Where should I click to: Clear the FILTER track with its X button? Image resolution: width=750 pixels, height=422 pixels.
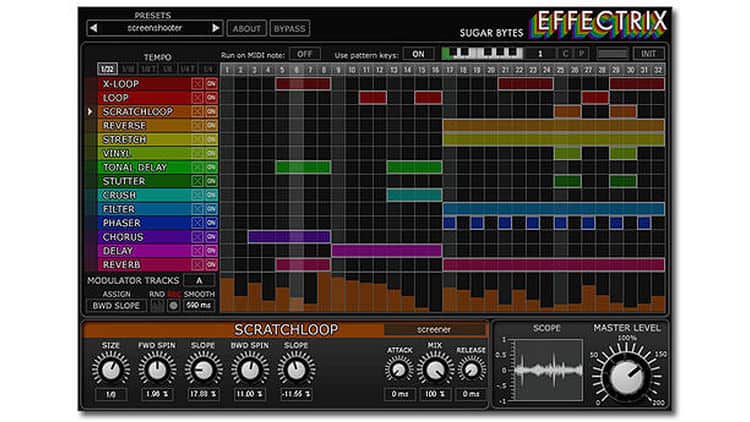coord(197,209)
